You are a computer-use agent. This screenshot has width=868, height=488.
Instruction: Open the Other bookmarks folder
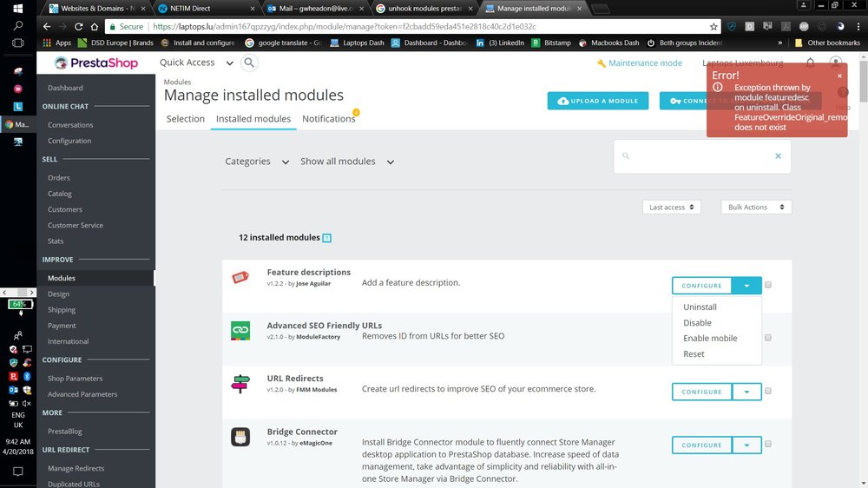click(827, 43)
